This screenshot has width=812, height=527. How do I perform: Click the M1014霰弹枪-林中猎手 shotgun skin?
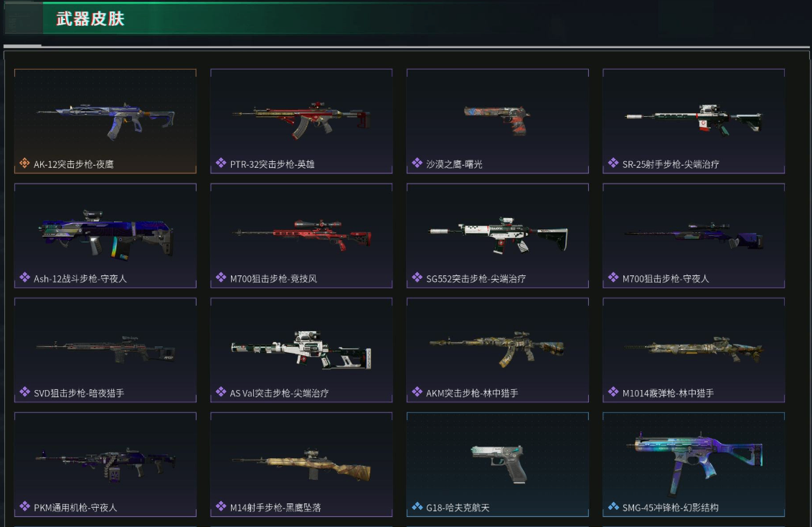[x=694, y=350]
